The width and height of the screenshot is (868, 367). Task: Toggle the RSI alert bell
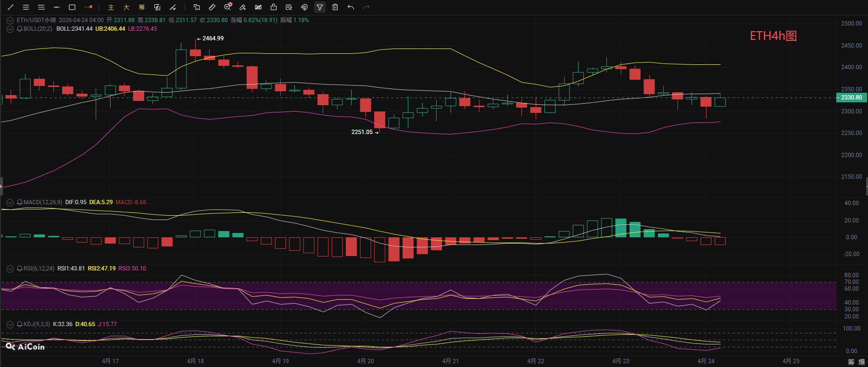click(20, 269)
